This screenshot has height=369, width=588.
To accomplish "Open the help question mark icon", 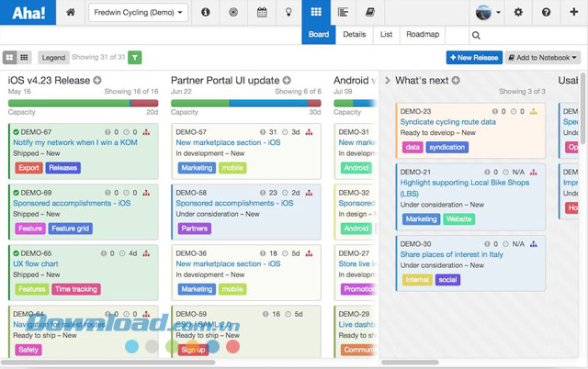I will coord(546,12).
